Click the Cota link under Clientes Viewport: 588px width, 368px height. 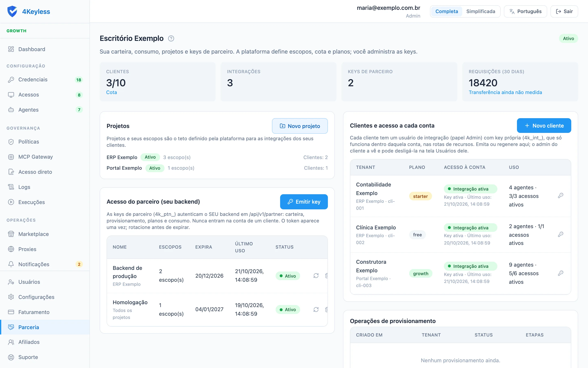pos(111,92)
